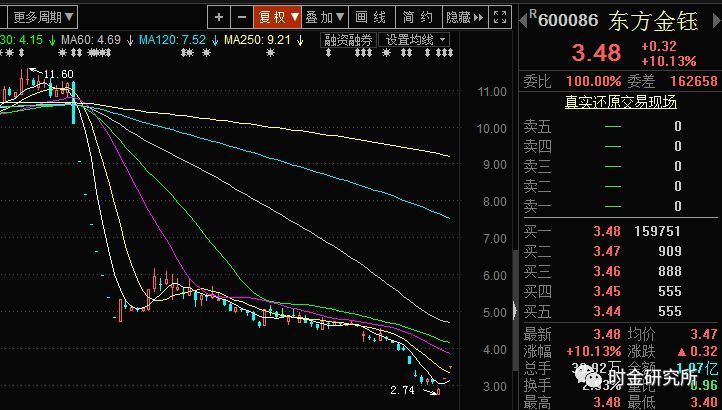Click the plus zoom-in chart button
Image resolution: width=722 pixels, height=410 pixels.
click(x=220, y=17)
